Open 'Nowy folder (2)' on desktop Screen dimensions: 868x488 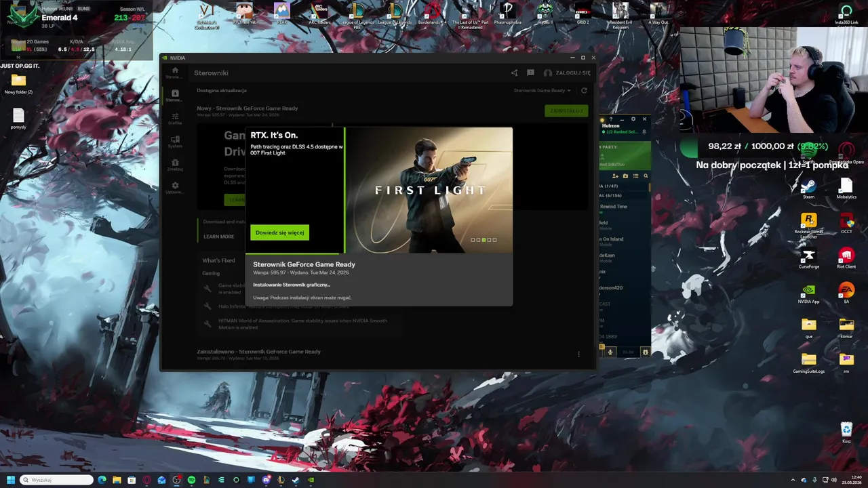tap(18, 84)
